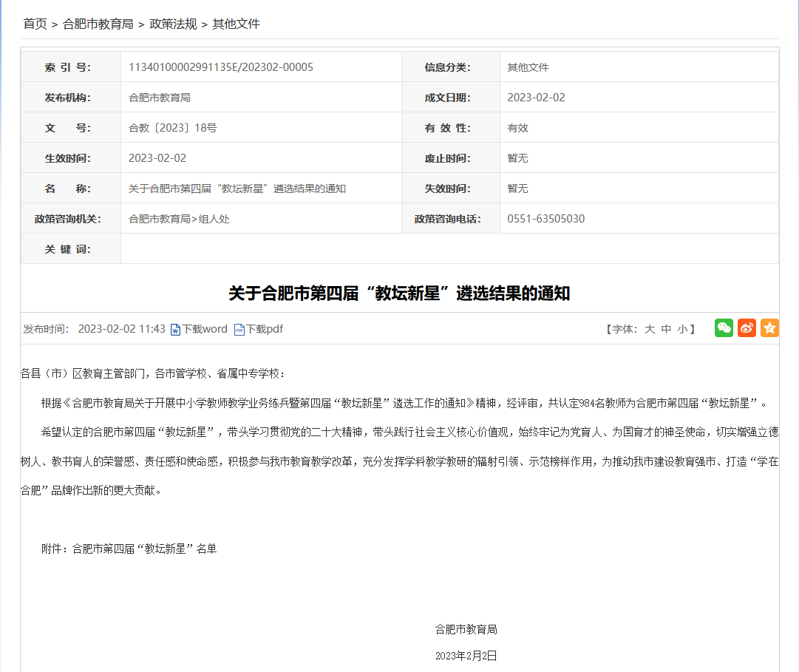Image resolution: width=799 pixels, height=672 pixels.
Task: Open 政策法规 breadcrumb link
Action: click(x=173, y=24)
